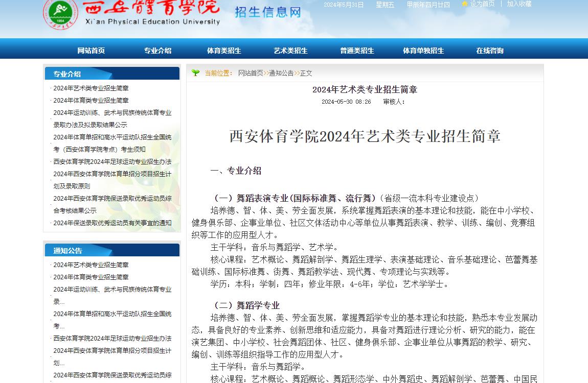The image size is (588, 383).
Task: Click the 设为首页 link at top
Action: [482, 4]
